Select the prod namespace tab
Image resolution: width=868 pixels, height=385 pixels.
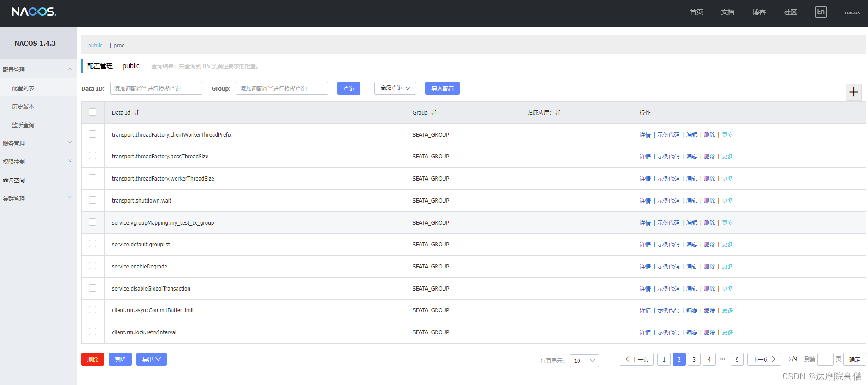[x=119, y=45]
